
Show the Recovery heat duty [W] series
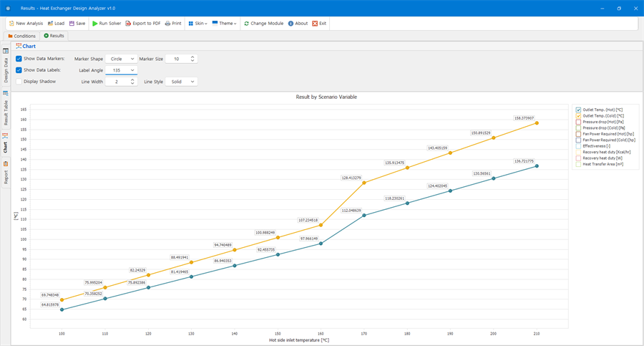[x=578, y=158]
